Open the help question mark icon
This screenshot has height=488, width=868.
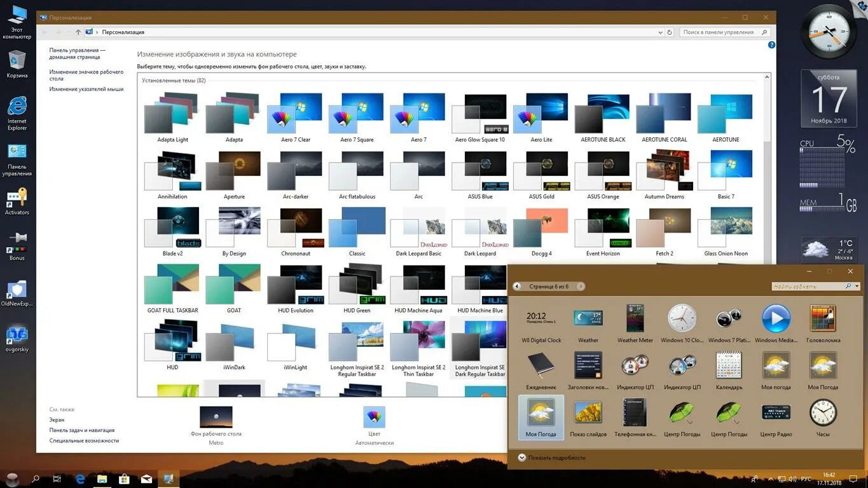pyautogui.click(x=771, y=45)
